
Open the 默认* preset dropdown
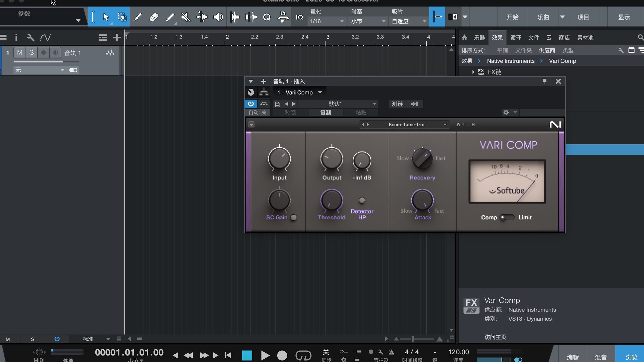(337, 104)
